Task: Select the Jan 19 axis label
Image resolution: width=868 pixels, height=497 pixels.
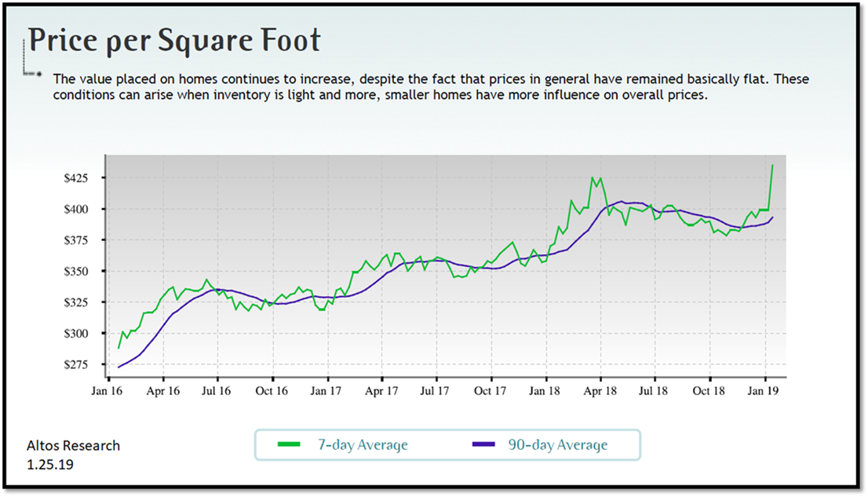Action: coord(762,390)
